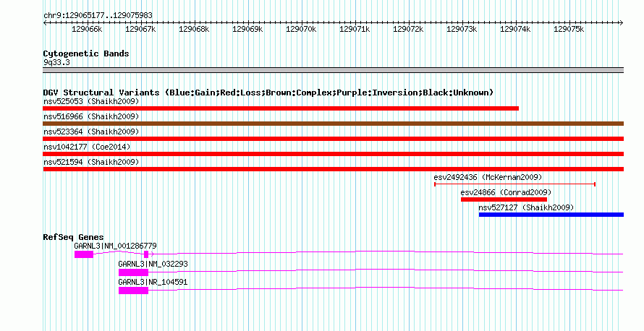Select the thin esv2492436 McKernan2009 variant line
The width and height of the screenshot is (644, 331).
pyautogui.click(x=514, y=184)
